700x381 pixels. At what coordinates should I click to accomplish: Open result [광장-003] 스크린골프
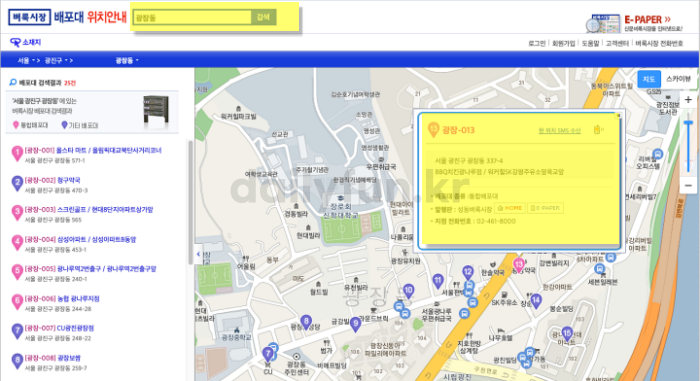point(89,209)
